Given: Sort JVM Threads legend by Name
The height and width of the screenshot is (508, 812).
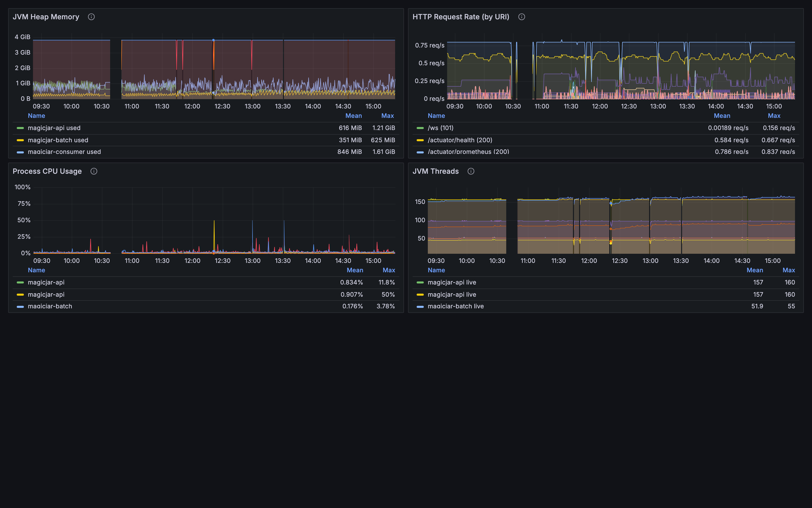Looking at the screenshot, I should coord(436,270).
